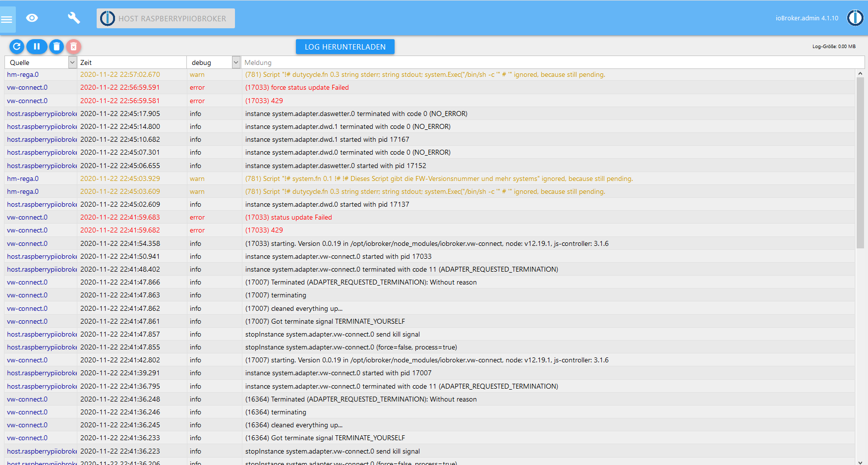Pause log updates
This screenshot has width=868, height=465.
pyautogui.click(x=37, y=47)
